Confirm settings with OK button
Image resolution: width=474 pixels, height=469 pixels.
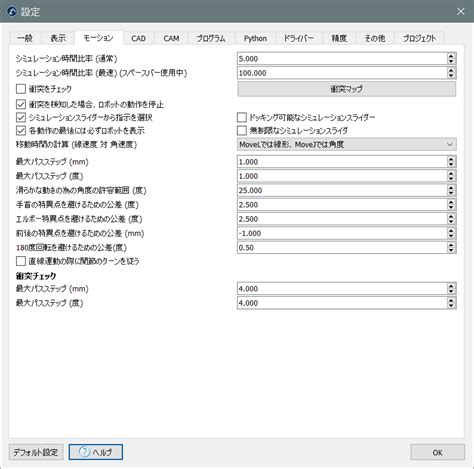click(x=438, y=452)
